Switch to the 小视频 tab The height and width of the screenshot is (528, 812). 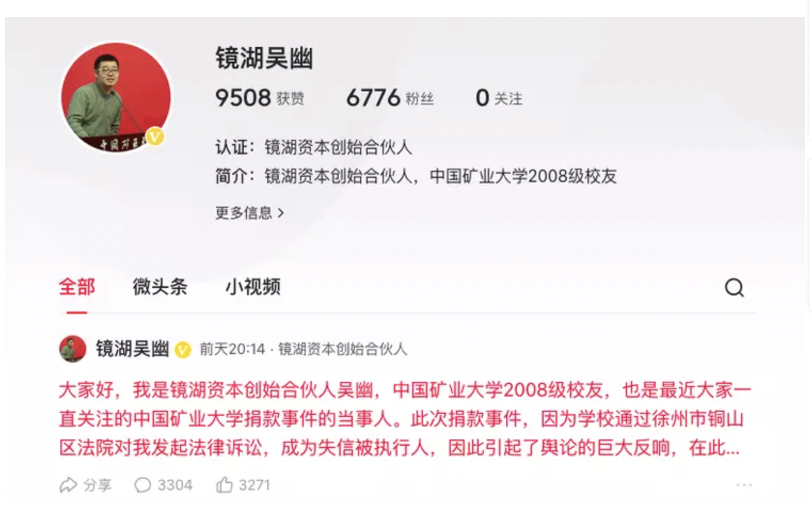point(253,287)
